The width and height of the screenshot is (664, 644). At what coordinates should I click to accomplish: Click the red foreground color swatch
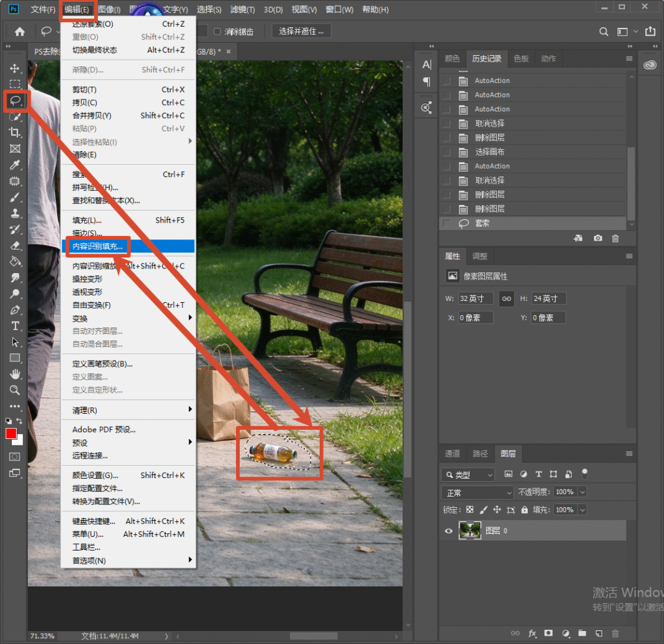[10, 433]
